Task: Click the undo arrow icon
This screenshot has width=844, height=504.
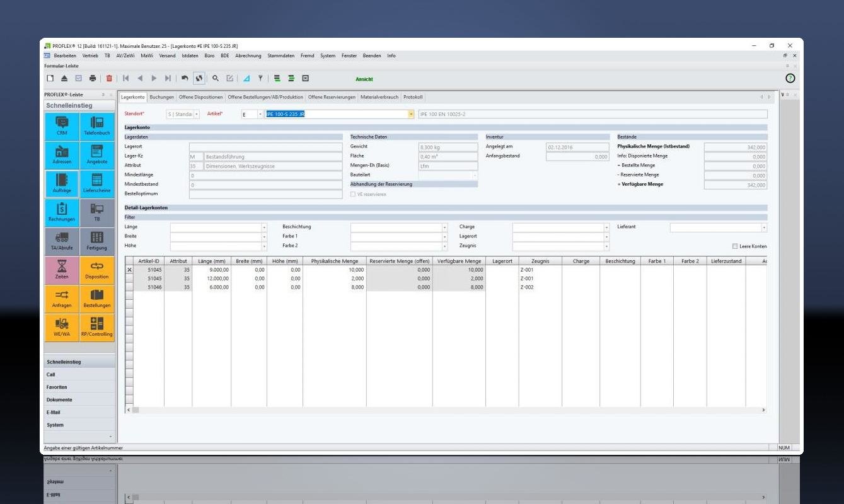Action: pyautogui.click(x=185, y=78)
